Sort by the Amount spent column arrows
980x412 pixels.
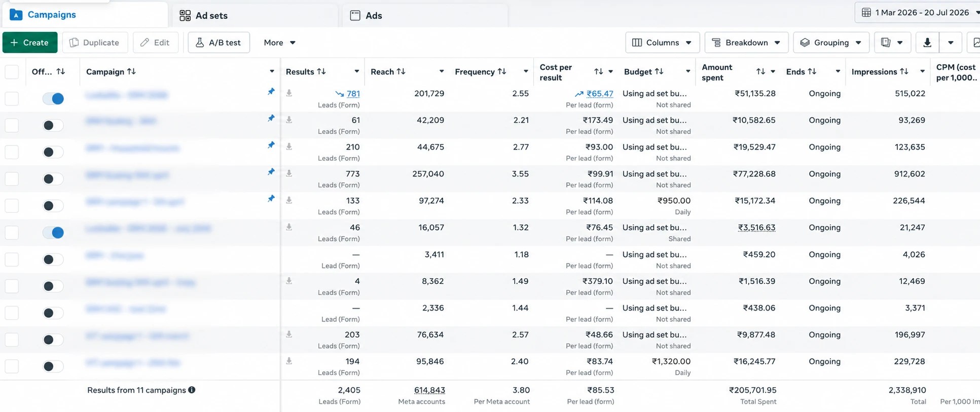760,71
